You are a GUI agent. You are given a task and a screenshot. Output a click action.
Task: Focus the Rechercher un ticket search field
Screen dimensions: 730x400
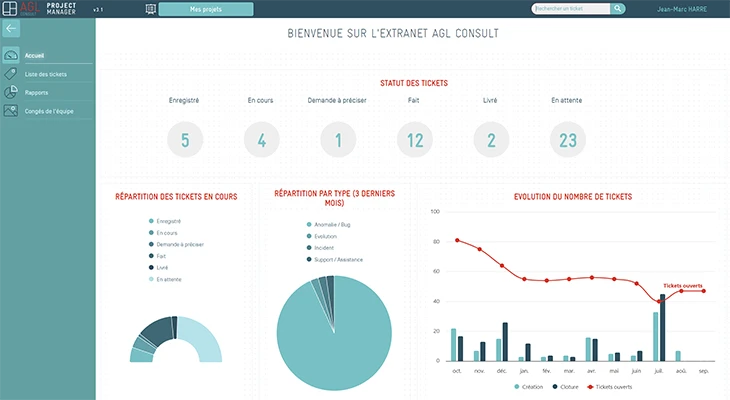571,8
